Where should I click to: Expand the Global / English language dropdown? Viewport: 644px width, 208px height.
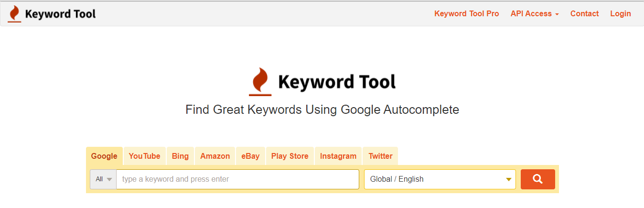tap(440, 179)
